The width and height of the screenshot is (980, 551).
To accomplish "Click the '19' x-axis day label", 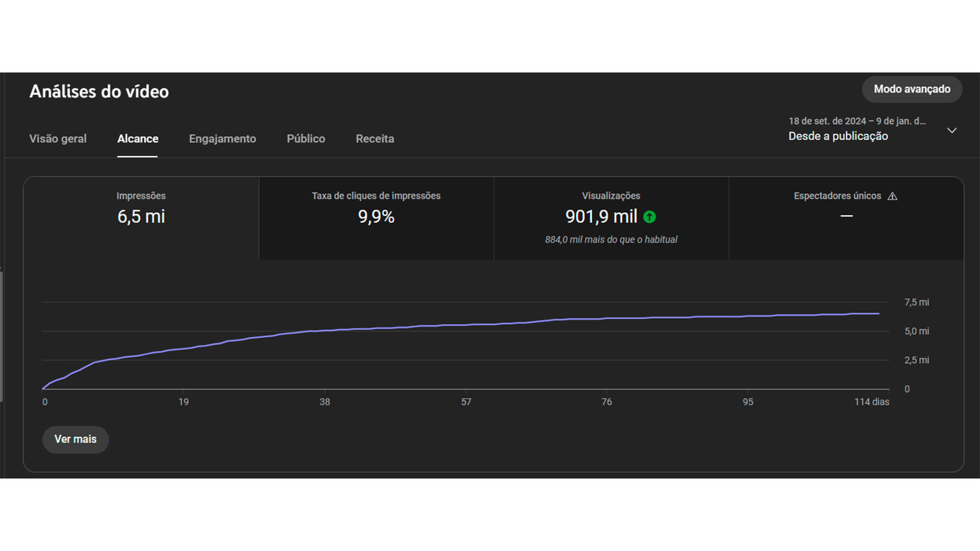I will [x=183, y=402].
